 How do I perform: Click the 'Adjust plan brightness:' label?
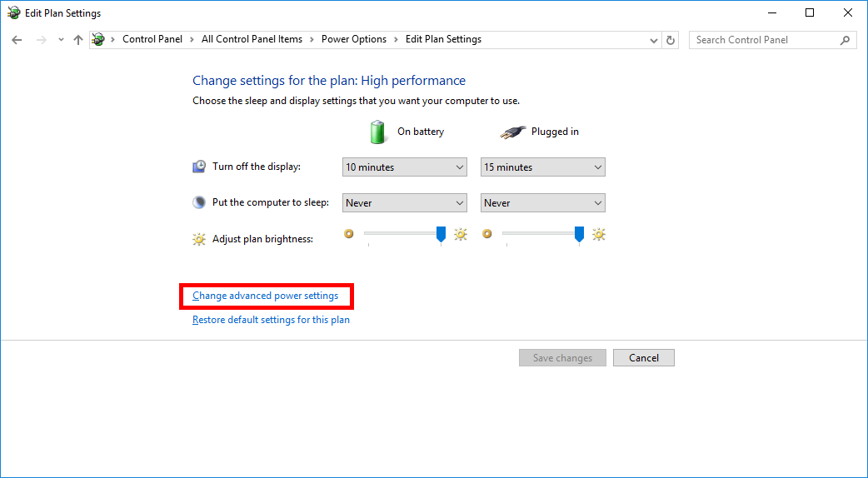coord(263,239)
